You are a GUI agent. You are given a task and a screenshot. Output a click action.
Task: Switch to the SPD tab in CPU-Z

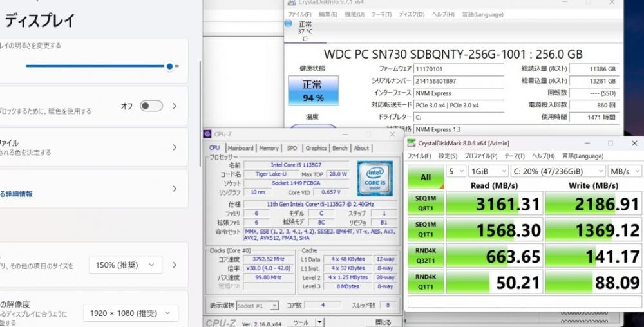(292, 148)
